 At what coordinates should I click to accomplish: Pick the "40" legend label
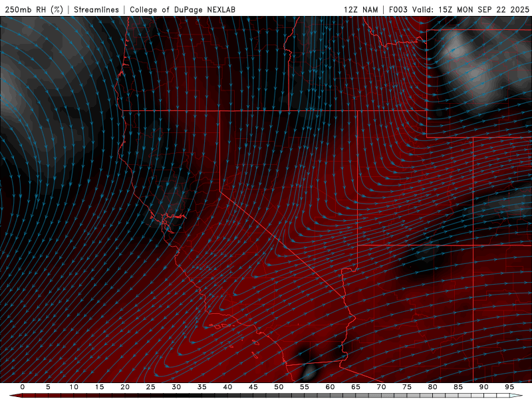227,387
